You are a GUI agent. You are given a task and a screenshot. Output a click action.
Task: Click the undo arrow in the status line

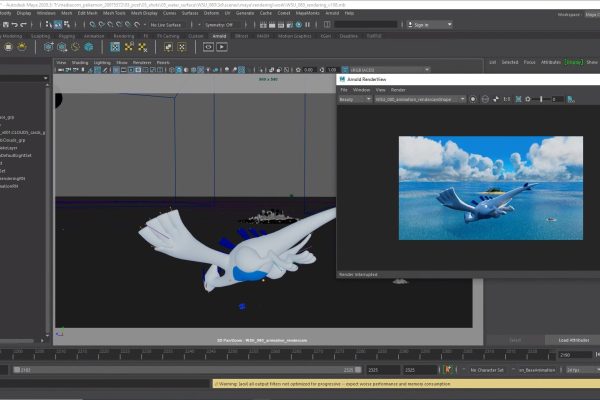click(x=15, y=25)
